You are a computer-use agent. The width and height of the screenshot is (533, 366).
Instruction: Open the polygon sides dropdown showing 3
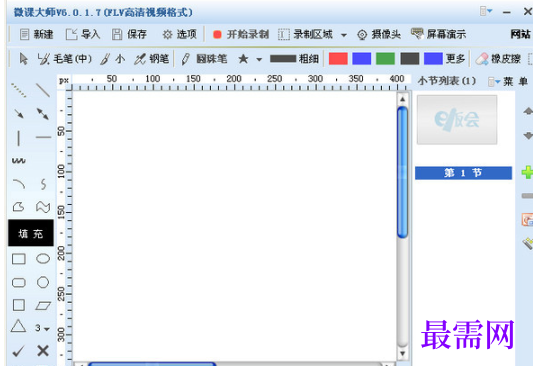(42, 328)
